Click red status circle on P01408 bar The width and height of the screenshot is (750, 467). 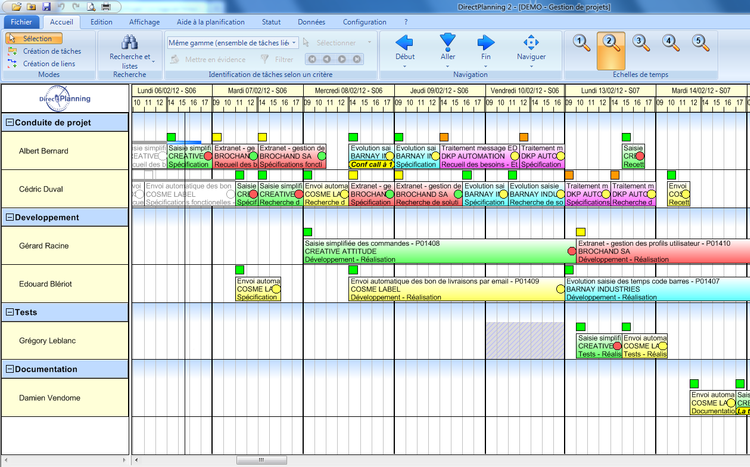coord(572,251)
